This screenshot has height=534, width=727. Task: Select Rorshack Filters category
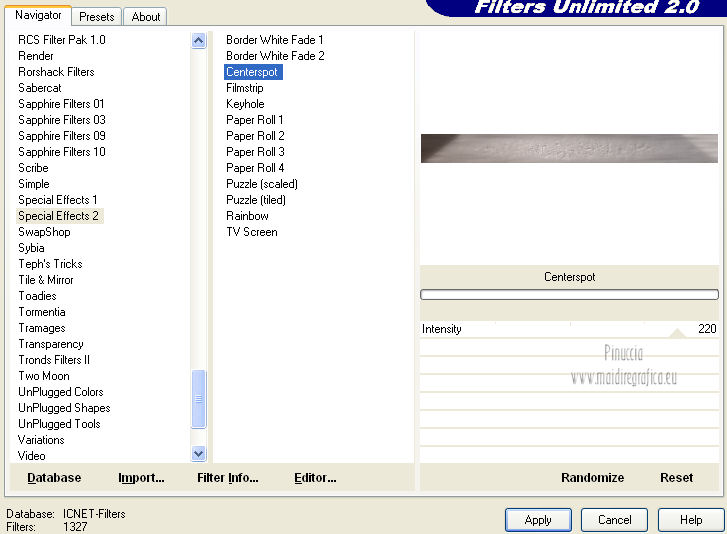56,72
